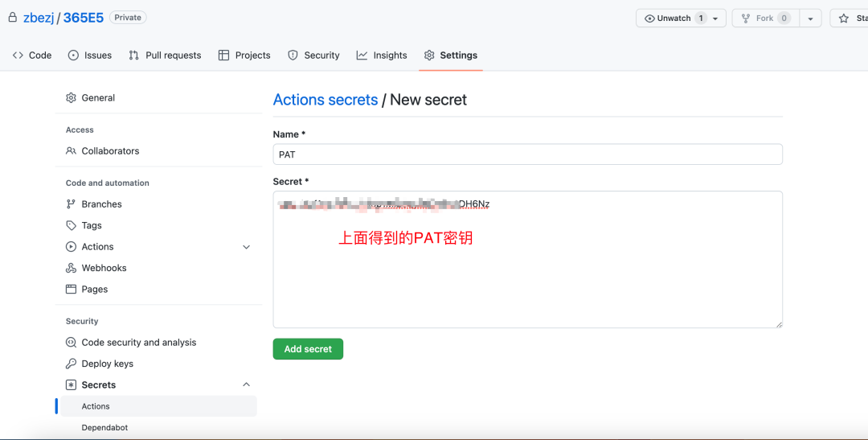Image resolution: width=868 pixels, height=440 pixels.
Task: Click the Code and automation heading
Action: click(x=108, y=183)
